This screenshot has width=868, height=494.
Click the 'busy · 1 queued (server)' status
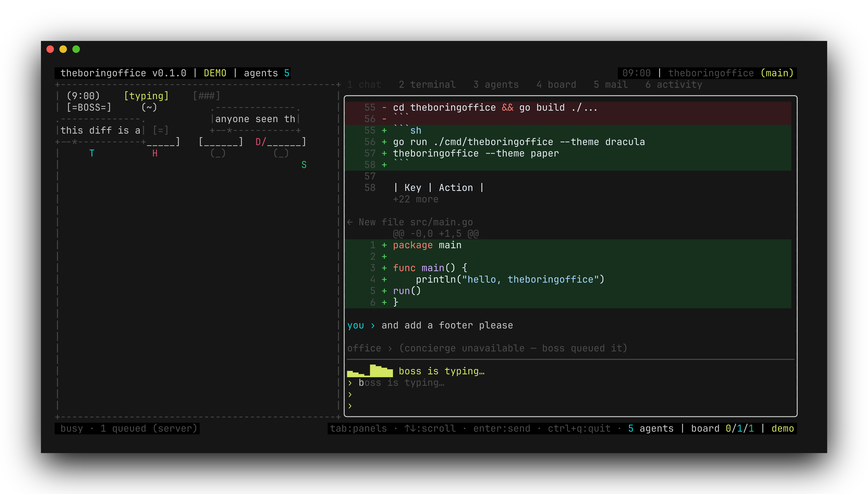[129, 428]
